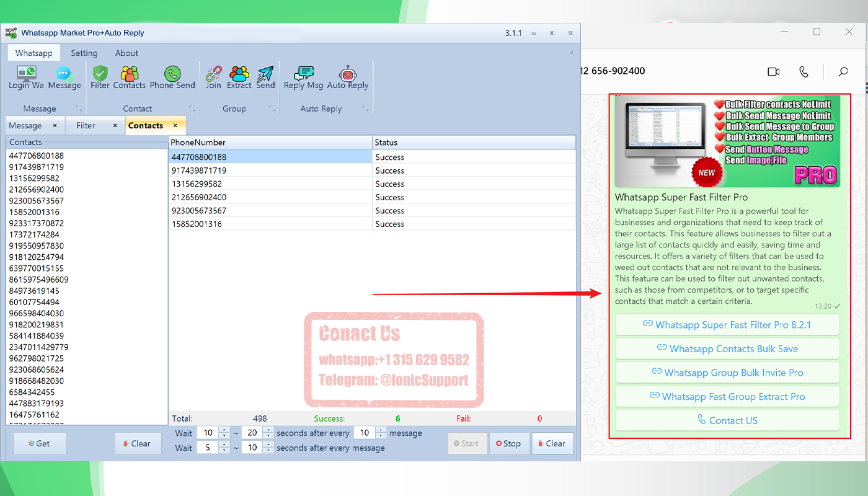Image resolution: width=868 pixels, height=496 pixels.
Task: Select 919550957830 in the Contacts list
Action: point(36,246)
